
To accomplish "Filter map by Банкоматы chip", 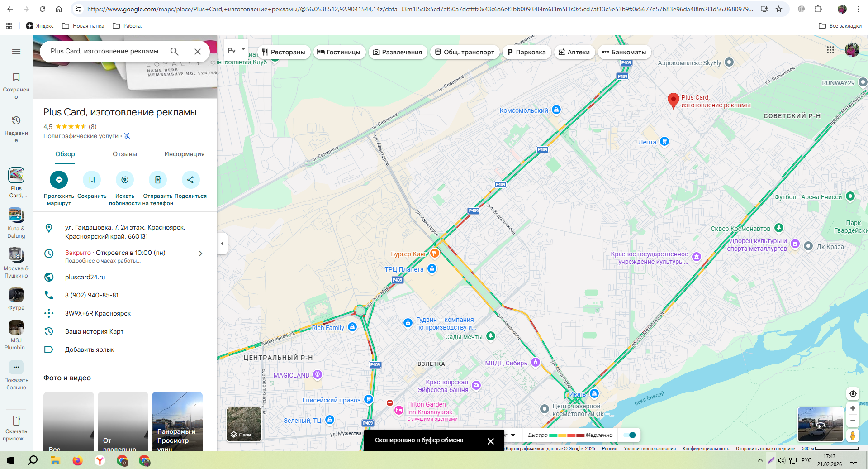I will (x=624, y=52).
